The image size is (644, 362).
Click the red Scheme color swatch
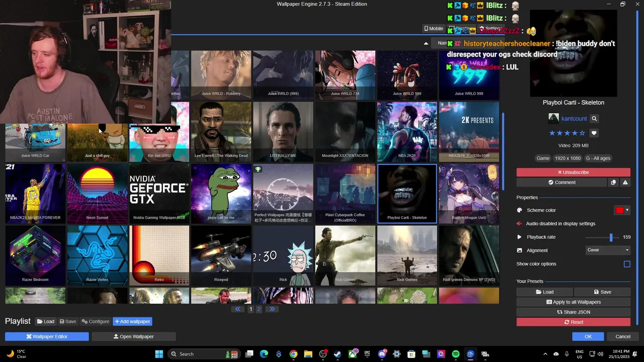[619, 210]
